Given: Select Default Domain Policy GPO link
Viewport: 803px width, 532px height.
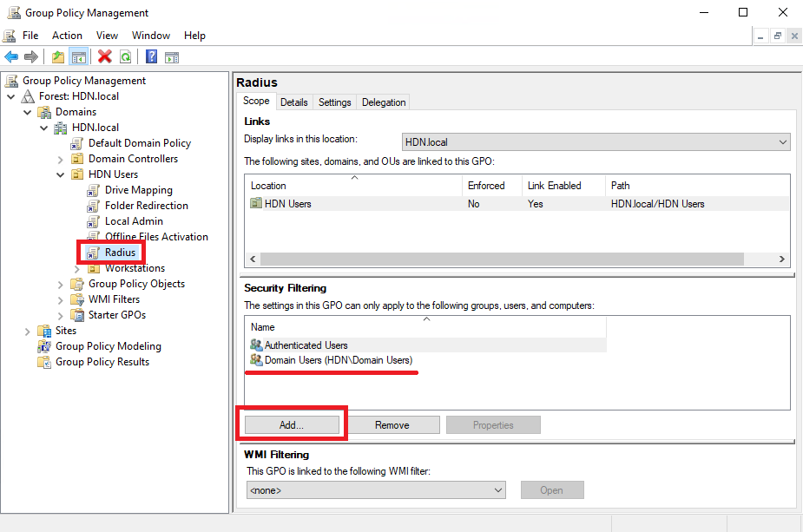Looking at the screenshot, I should tap(139, 143).
